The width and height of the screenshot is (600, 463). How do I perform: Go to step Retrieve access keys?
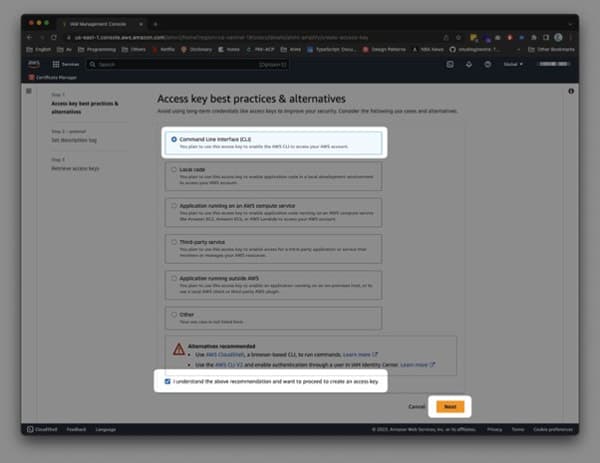coord(75,168)
